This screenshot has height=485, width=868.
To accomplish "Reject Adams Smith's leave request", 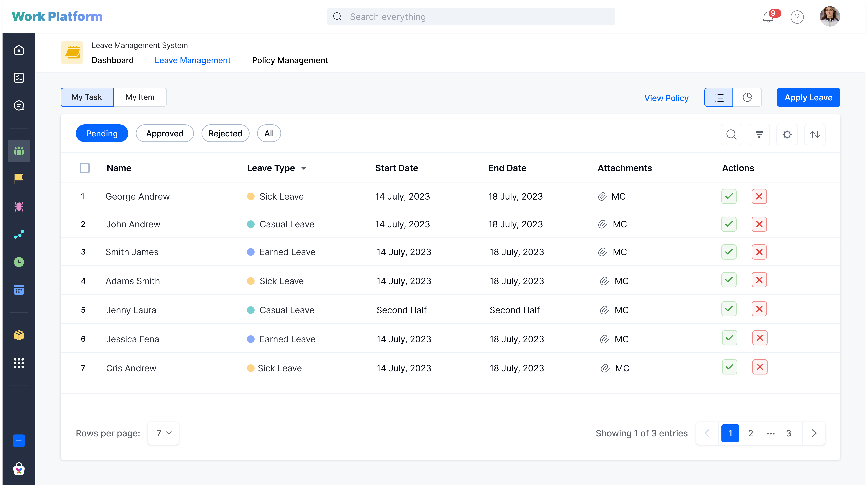I will tap(759, 280).
